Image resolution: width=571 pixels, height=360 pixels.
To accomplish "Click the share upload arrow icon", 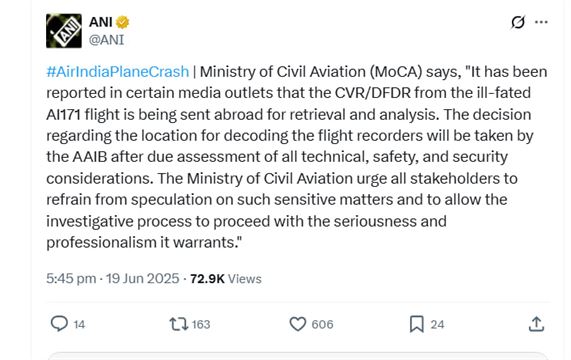I will [536, 324].
